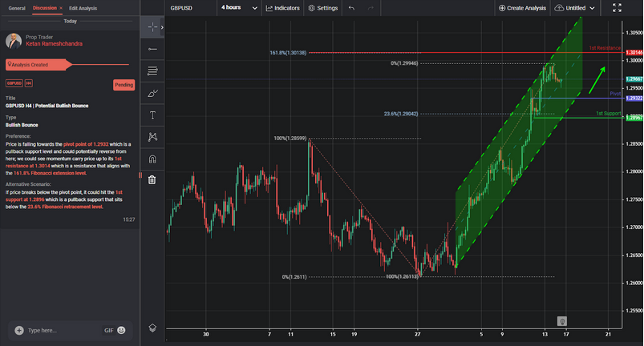Open Ketan Rameshchandra trader name link

click(x=54, y=44)
